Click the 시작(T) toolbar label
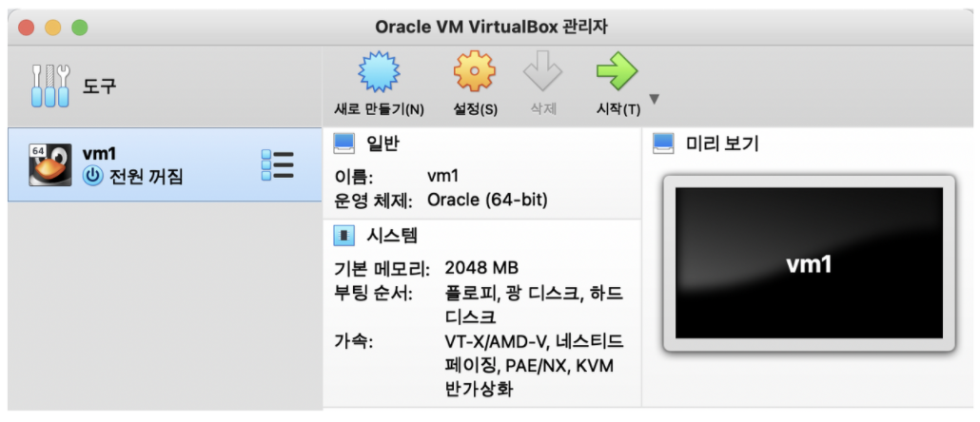 pos(618,109)
